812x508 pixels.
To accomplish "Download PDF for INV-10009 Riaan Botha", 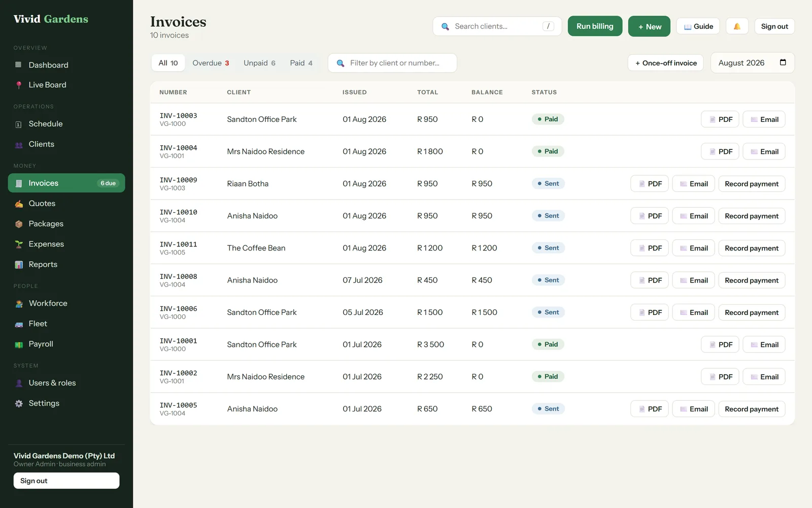I will 650,184.
